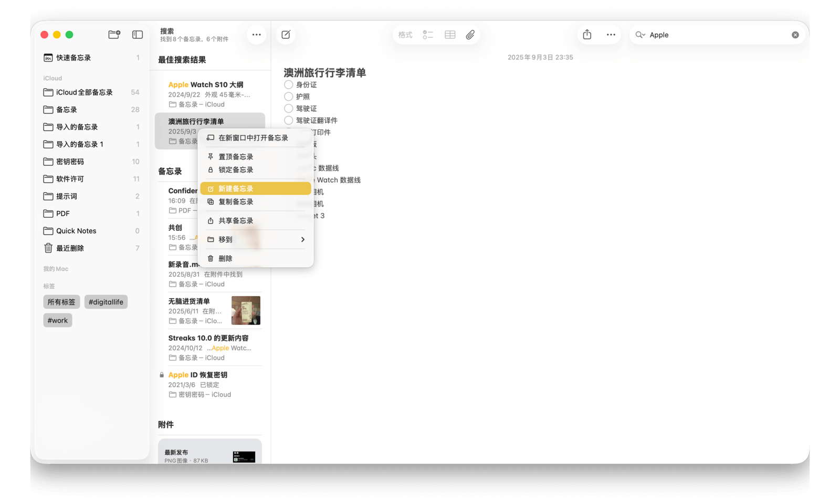
Task: Select the #work tag button
Action: point(58,320)
